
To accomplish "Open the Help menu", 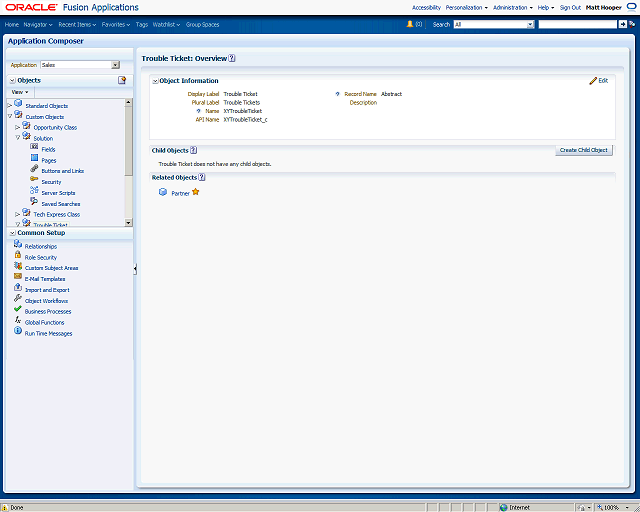I will click(546, 7).
